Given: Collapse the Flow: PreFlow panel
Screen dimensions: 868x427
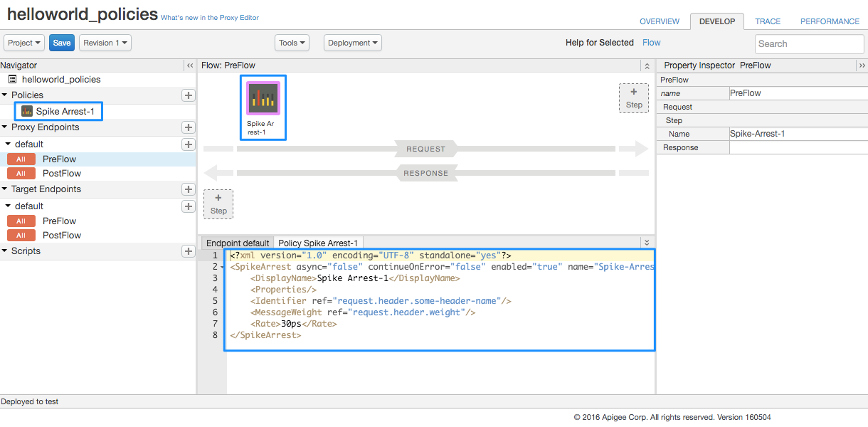Looking at the screenshot, I should (646, 65).
